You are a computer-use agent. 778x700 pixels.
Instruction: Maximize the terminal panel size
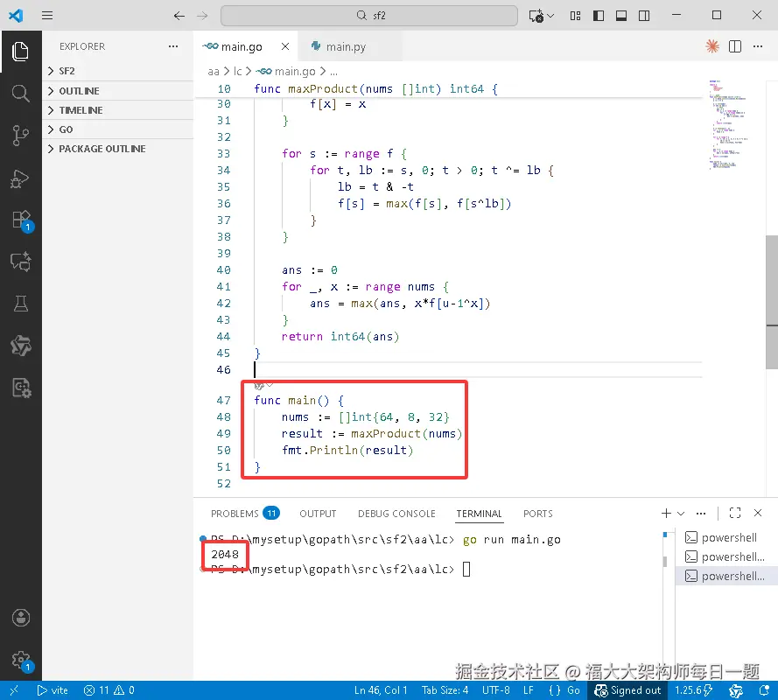[x=735, y=513]
